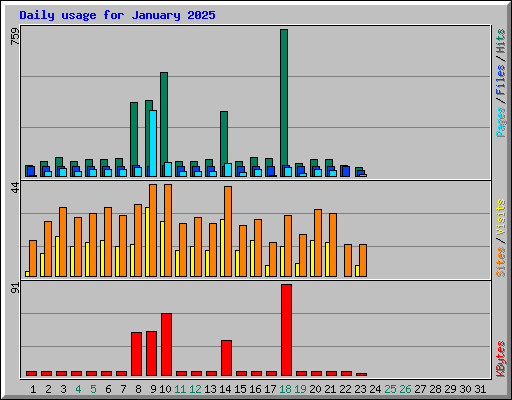Click day 31 on the x-axis
This screenshot has width=512, height=400.
[x=480, y=389]
